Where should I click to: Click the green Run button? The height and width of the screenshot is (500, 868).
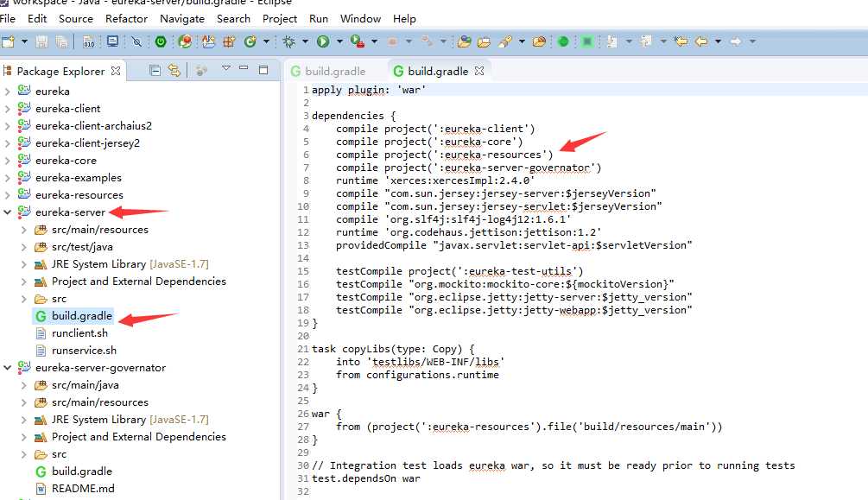click(x=323, y=41)
